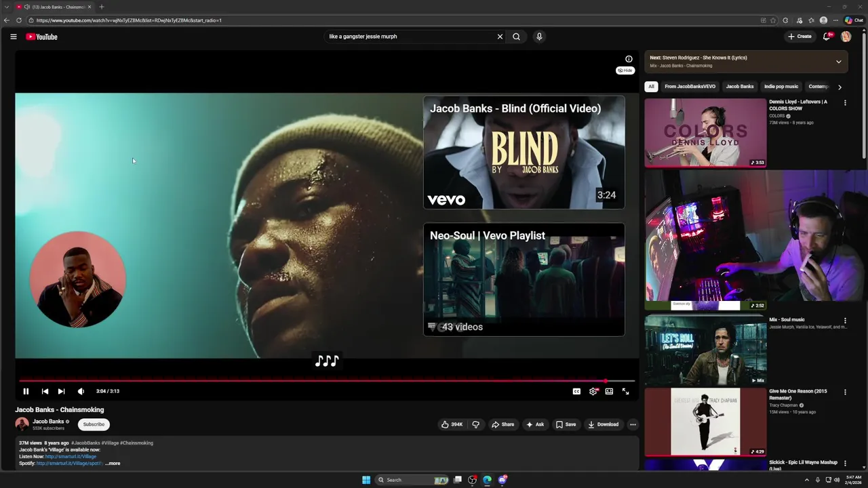Expand the description with ...more

click(x=113, y=464)
